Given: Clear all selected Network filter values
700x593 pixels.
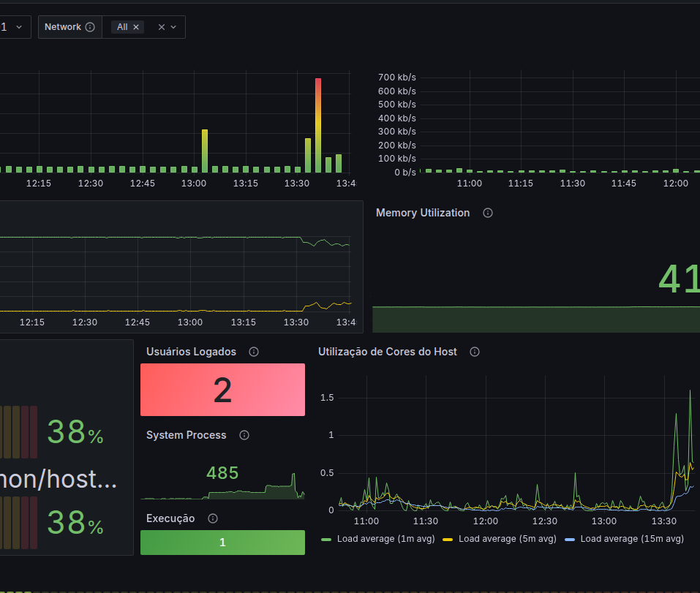Looking at the screenshot, I should pyautogui.click(x=162, y=27).
